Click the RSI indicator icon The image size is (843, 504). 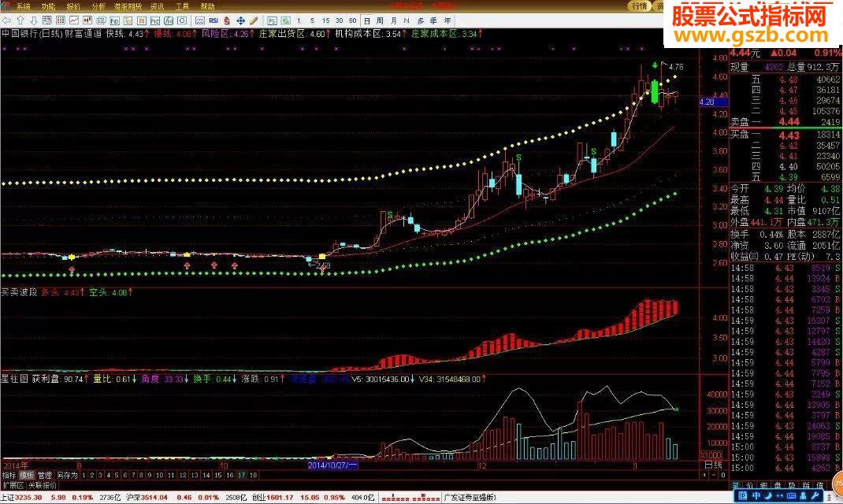(x=214, y=20)
